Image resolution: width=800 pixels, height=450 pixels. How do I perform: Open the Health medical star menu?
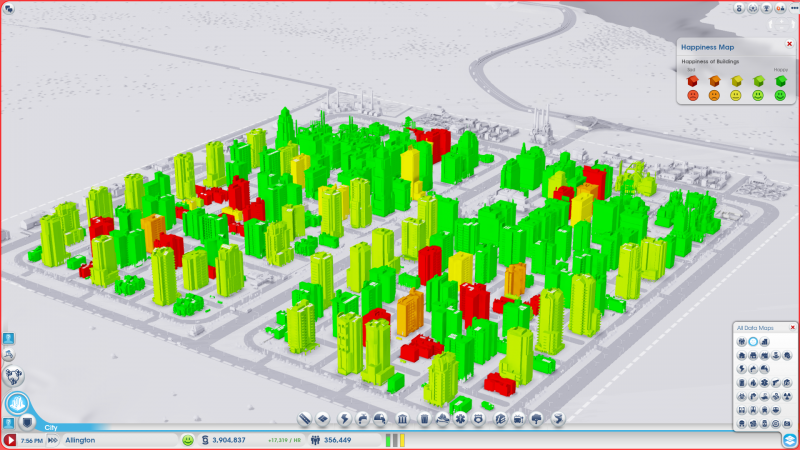pos(460,419)
